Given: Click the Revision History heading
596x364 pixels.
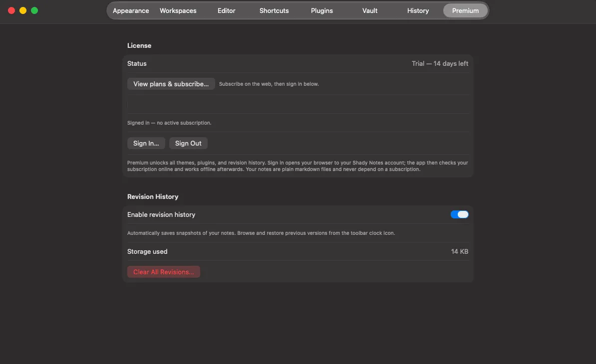Looking at the screenshot, I should coord(153,196).
